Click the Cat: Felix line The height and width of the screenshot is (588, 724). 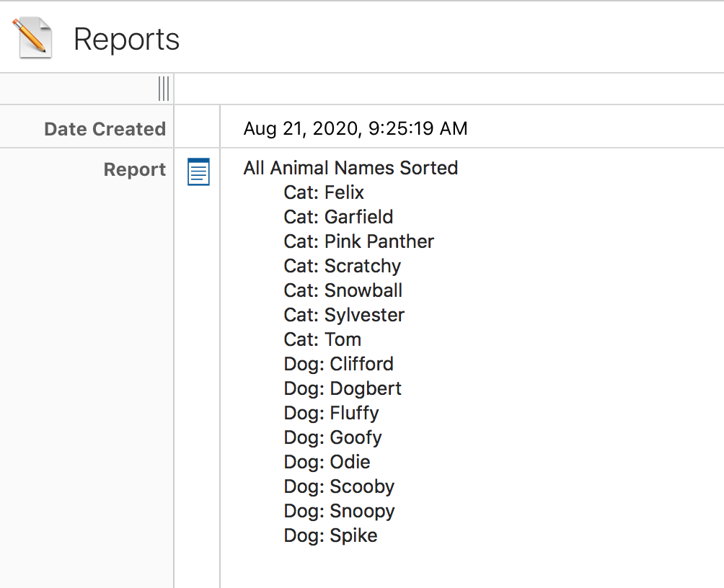pyautogui.click(x=324, y=192)
